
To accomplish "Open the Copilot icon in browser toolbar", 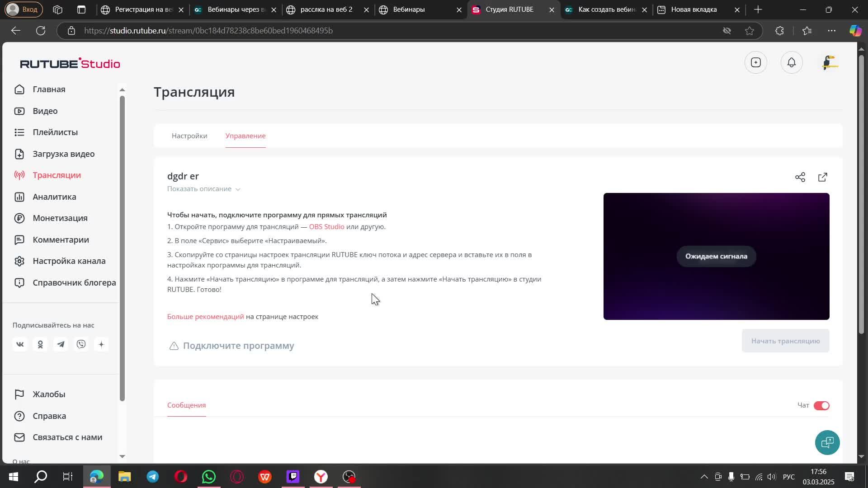I will [855, 31].
